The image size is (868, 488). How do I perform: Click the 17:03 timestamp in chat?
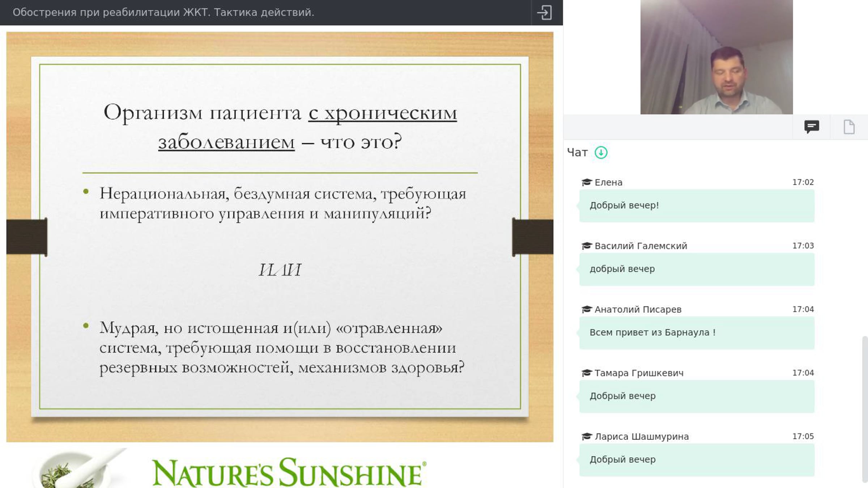pos(803,246)
